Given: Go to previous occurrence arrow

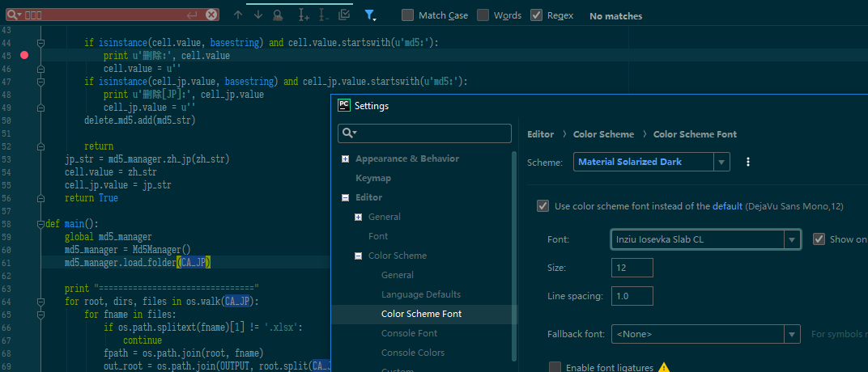Looking at the screenshot, I should [x=238, y=15].
